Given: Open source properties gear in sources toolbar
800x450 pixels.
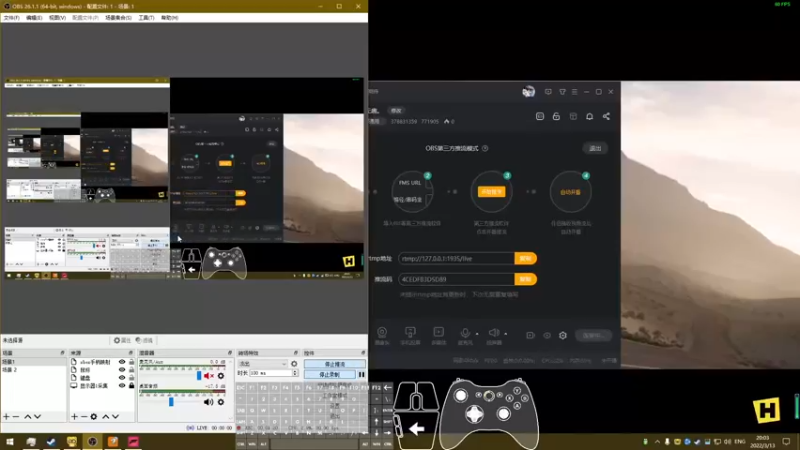Looking at the screenshot, I should (x=94, y=417).
